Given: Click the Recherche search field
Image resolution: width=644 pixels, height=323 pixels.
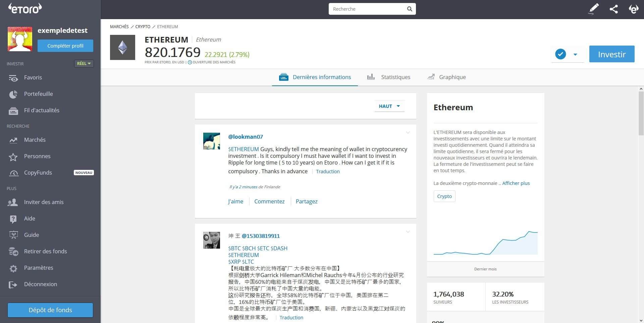Looking at the screenshot, I should 372,9.
